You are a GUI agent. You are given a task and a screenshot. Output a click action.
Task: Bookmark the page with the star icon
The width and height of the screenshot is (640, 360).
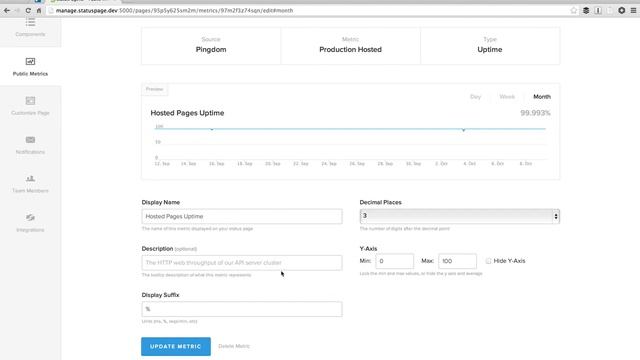point(573,10)
